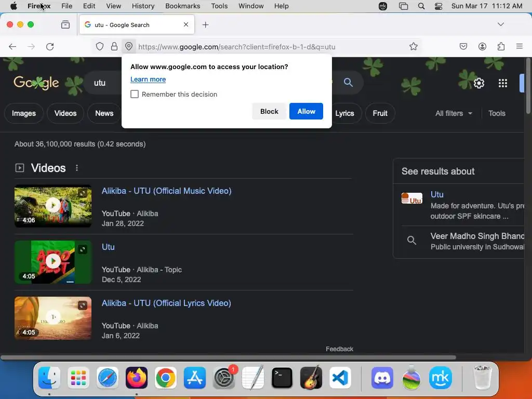Click the Google shamrock logo

36,83
